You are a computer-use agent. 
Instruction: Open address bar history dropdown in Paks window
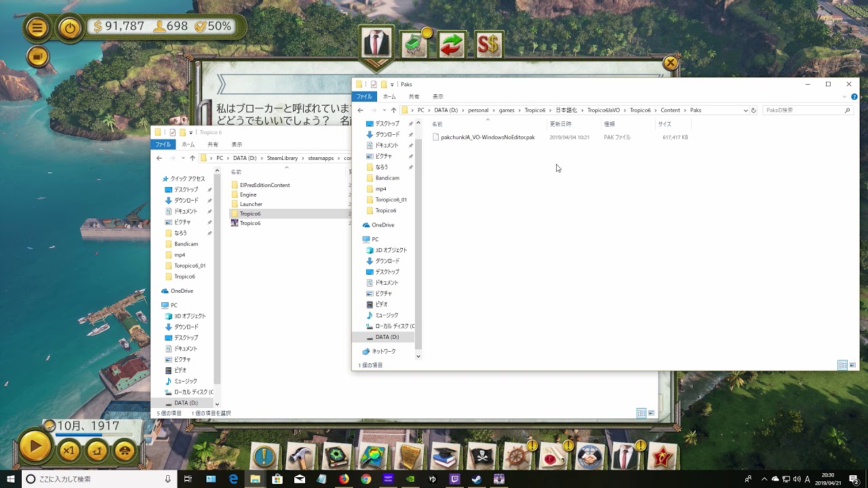pyautogui.click(x=746, y=110)
